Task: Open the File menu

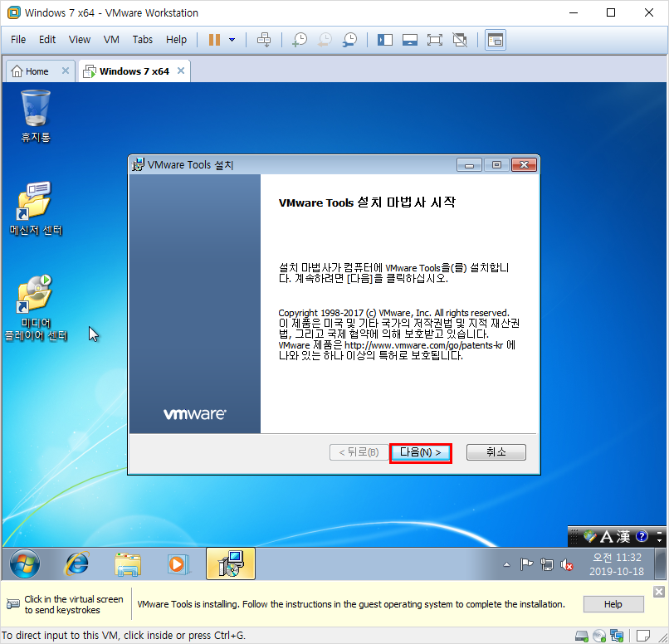Action: (x=18, y=40)
